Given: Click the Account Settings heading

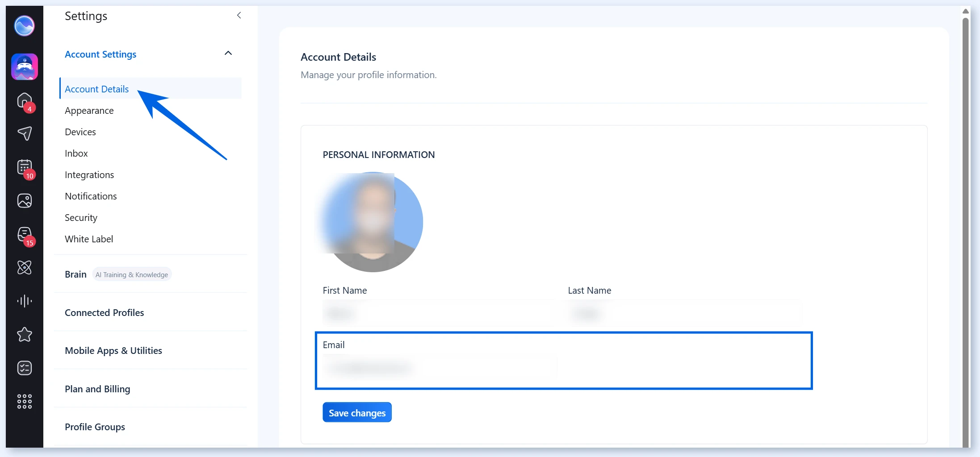Looking at the screenshot, I should click(x=101, y=54).
